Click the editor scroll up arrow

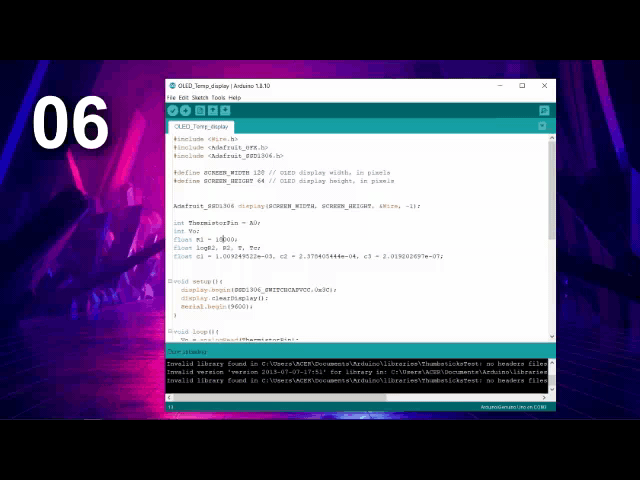552,138
